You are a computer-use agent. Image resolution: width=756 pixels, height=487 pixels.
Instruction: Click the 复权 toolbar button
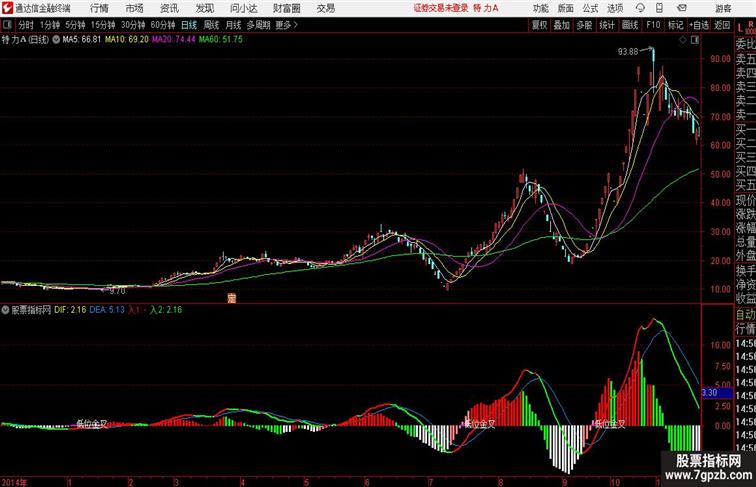tap(540, 25)
